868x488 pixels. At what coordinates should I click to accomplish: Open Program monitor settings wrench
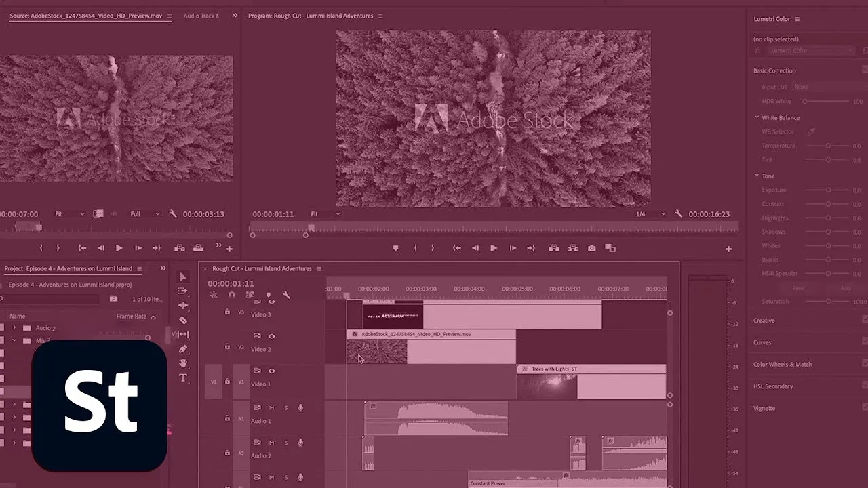[x=679, y=213]
